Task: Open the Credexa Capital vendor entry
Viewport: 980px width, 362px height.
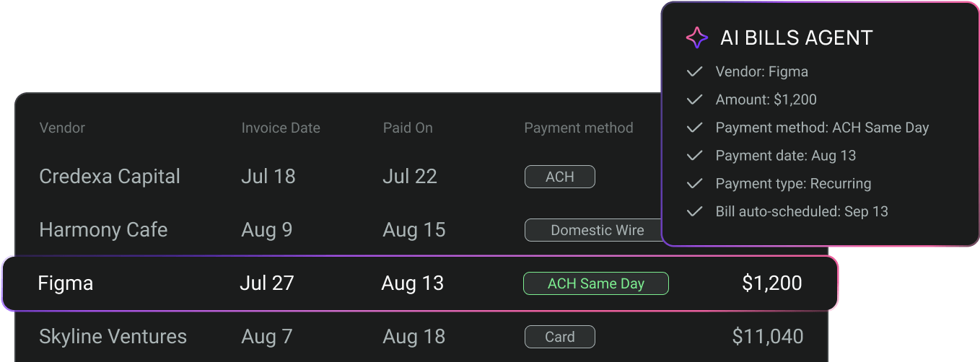Action: coord(110,177)
